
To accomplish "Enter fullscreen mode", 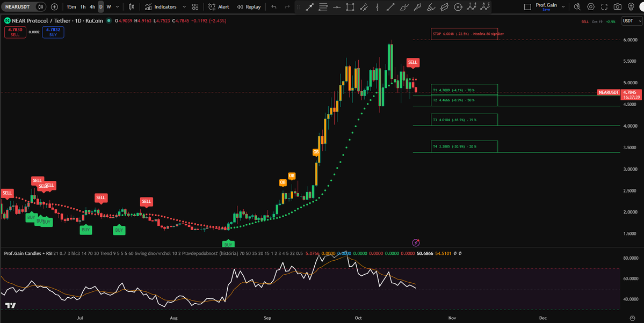I will (604, 7).
